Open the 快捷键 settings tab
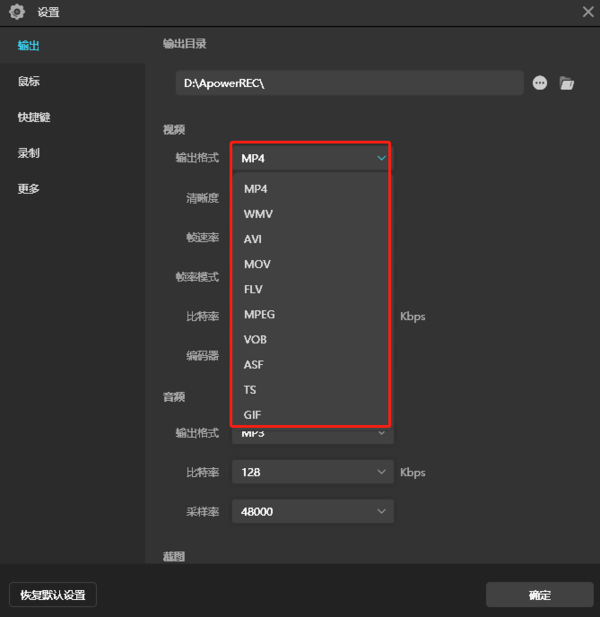This screenshot has height=617, width=600. pos(34,117)
